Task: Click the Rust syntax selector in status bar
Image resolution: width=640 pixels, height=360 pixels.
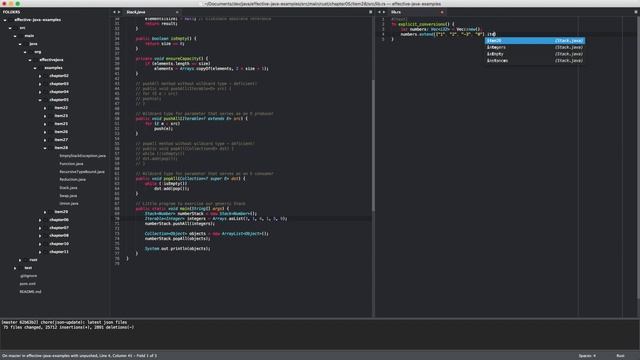Action: click(620, 356)
